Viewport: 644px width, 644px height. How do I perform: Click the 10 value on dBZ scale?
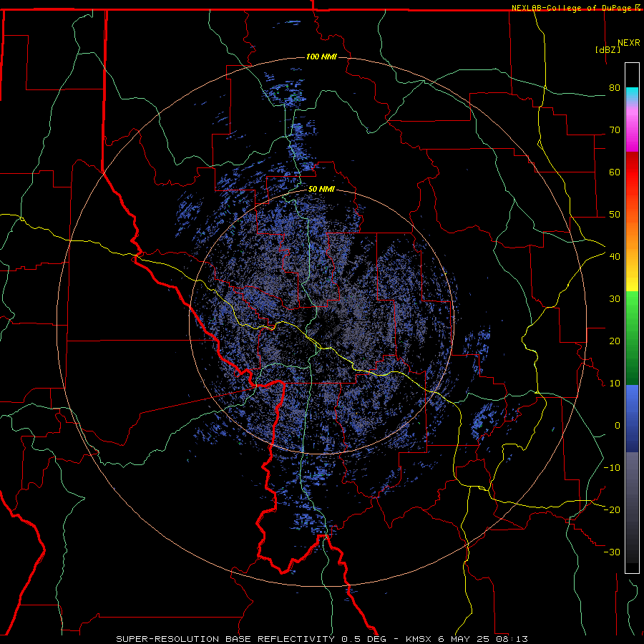615,384
